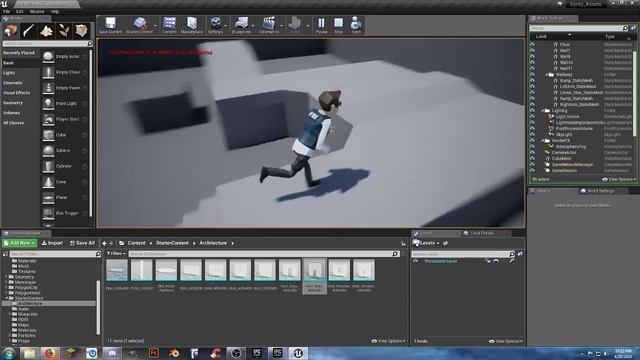The width and height of the screenshot is (640, 360).
Task: Click the green Add New button
Action: 20,243
